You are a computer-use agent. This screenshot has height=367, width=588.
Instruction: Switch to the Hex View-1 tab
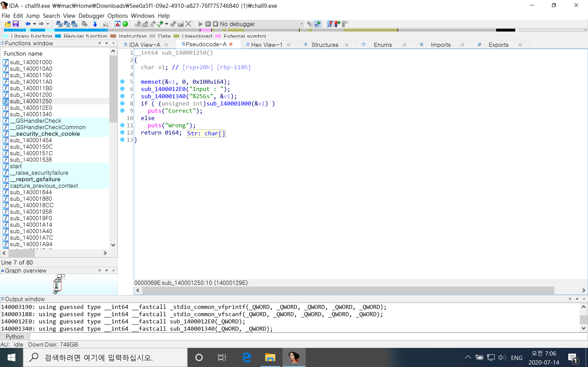[x=267, y=45]
